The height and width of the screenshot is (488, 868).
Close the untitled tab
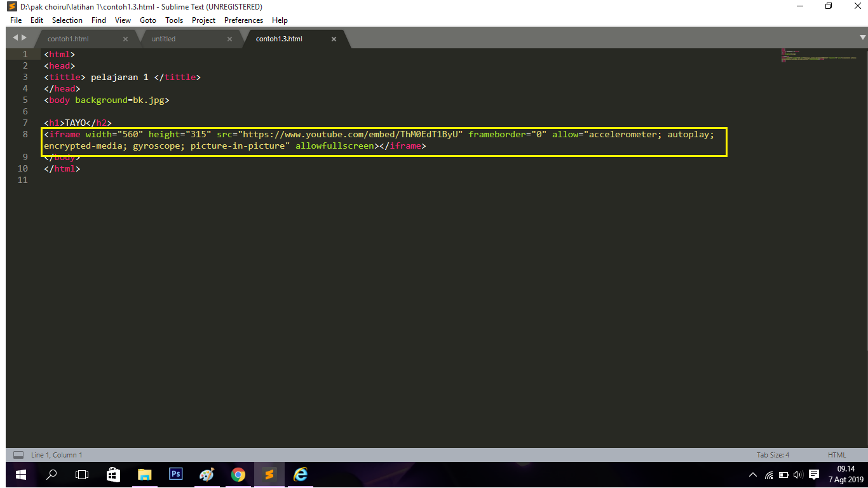tap(229, 39)
